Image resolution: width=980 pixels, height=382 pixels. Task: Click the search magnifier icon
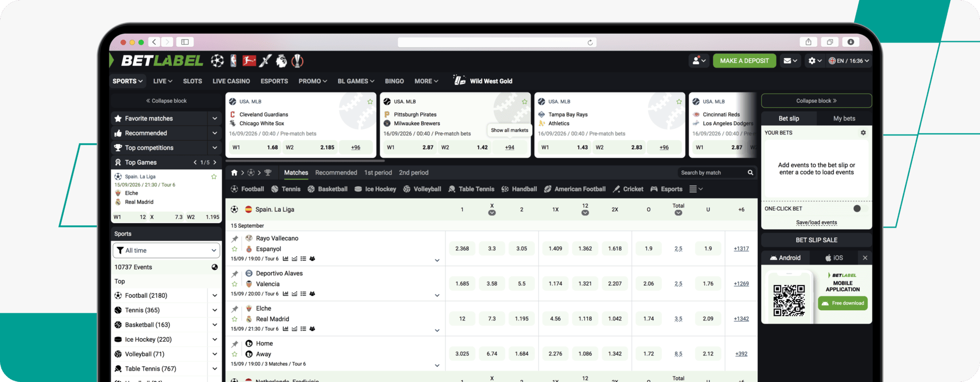point(750,172)
